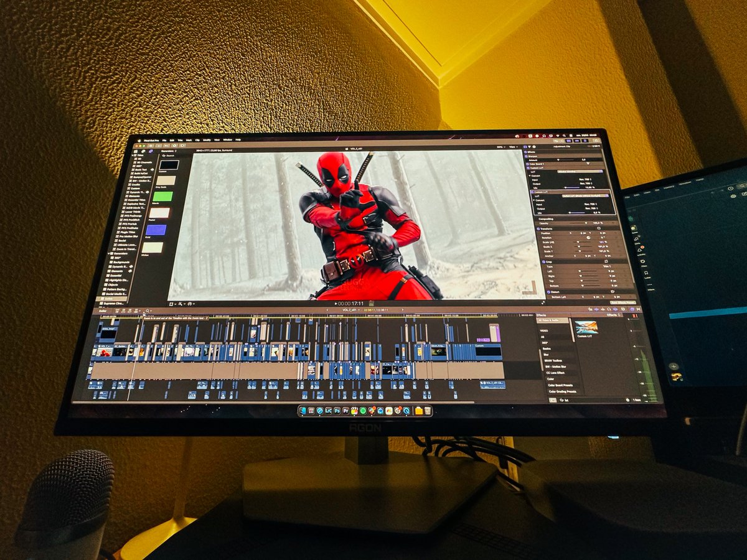Select the Custom black generator thumbnail
This screenshot has width=747, height=560.
pos(169,165)
